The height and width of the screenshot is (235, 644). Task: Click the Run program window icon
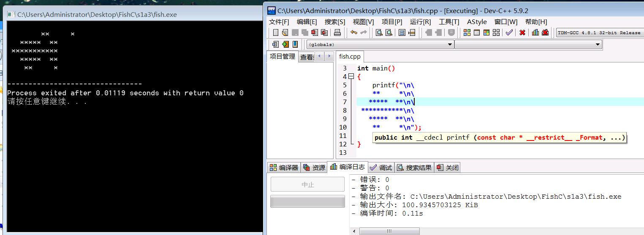click(477, 32)
